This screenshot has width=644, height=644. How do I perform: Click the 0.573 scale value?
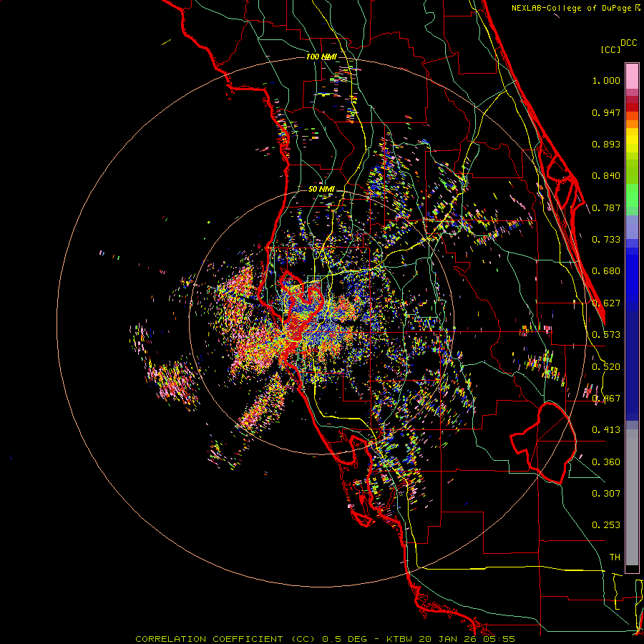point(606,335)
